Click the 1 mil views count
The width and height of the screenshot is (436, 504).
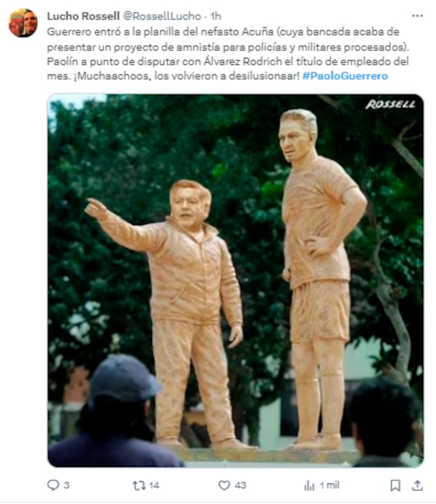click(x=330, y=486)
